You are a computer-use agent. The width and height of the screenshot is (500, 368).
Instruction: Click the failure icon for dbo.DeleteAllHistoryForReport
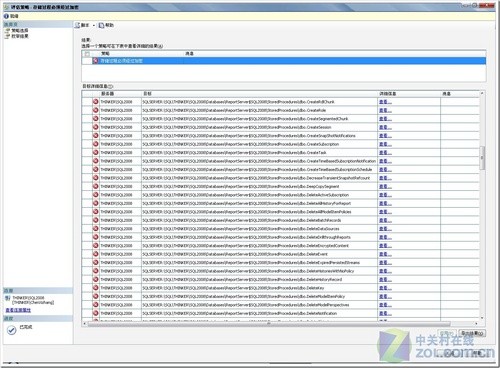tap(96, 203)
